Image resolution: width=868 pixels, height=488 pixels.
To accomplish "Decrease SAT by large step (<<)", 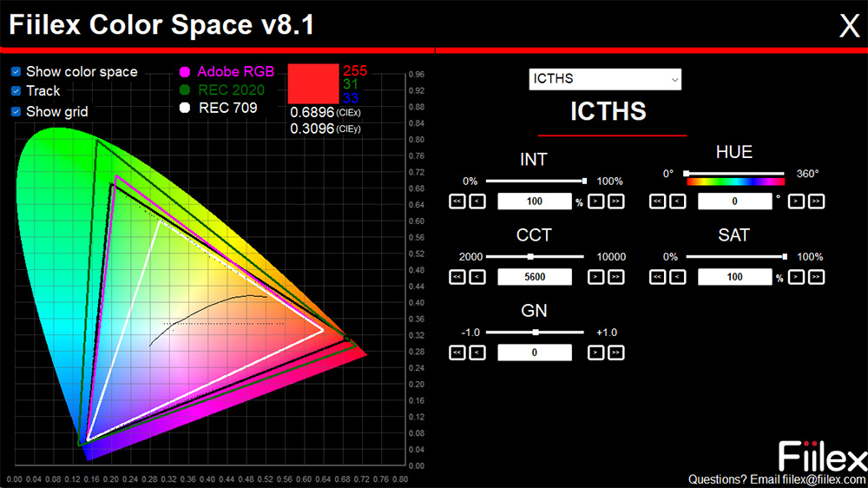I will coord(658,277).
